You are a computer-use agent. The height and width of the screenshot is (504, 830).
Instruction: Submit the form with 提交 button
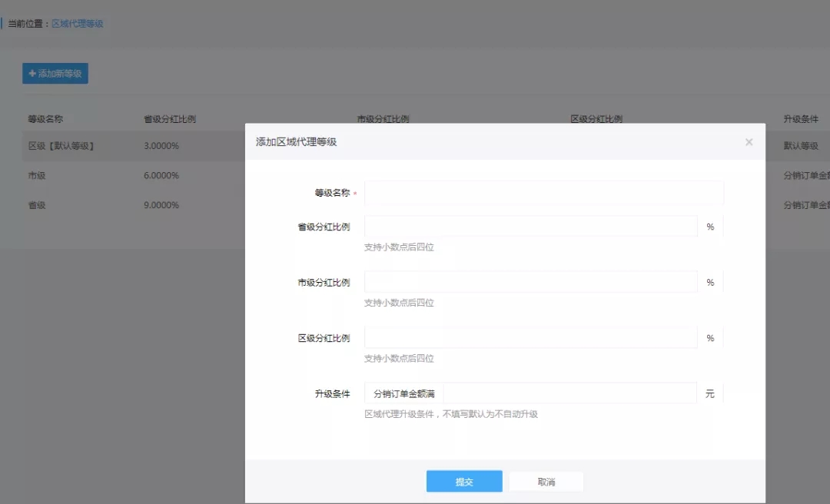(x=464, y=481)
